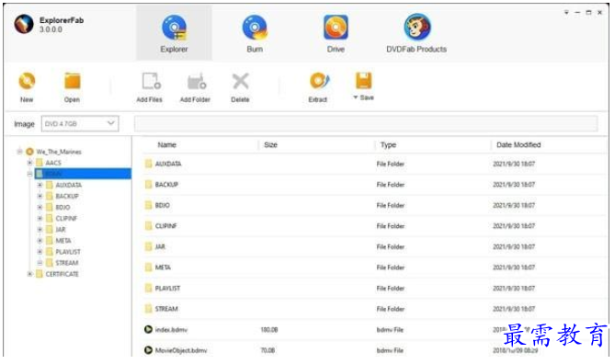Select PLAYLIST folder icon in file list

pos(148,289)
